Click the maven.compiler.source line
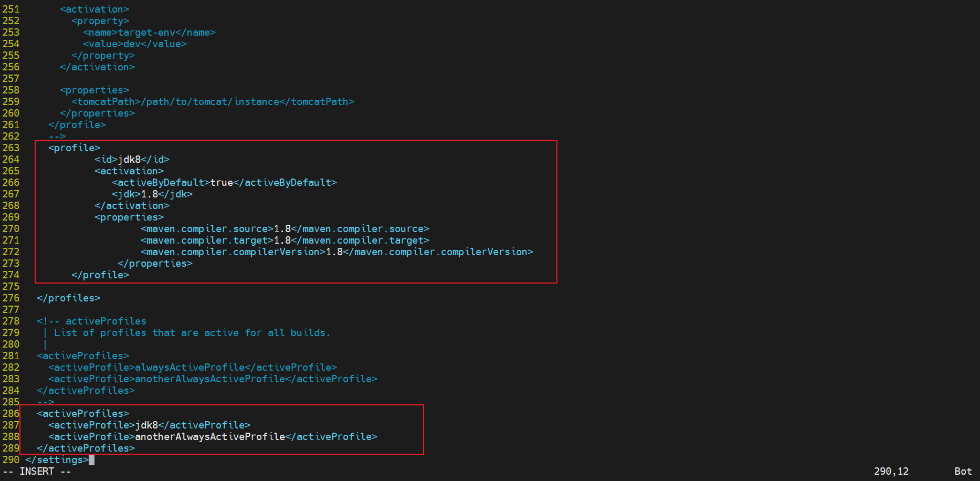The image size is (980, 481). click(x=284, y=228)
